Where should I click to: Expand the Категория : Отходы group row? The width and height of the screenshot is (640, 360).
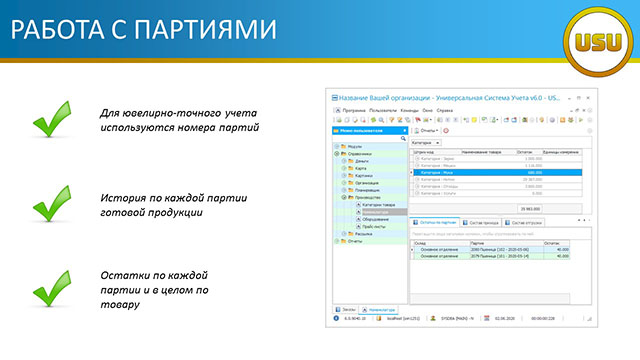(417, 186)
